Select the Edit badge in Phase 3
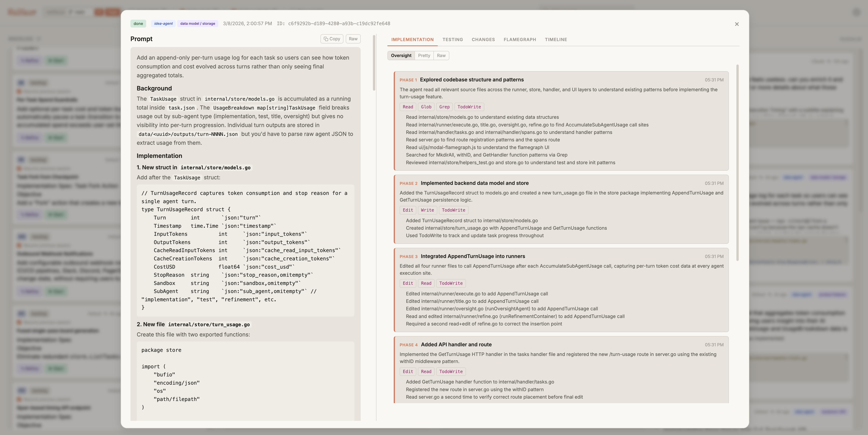The height and width of the screenshot is (435, 868). 408,283
